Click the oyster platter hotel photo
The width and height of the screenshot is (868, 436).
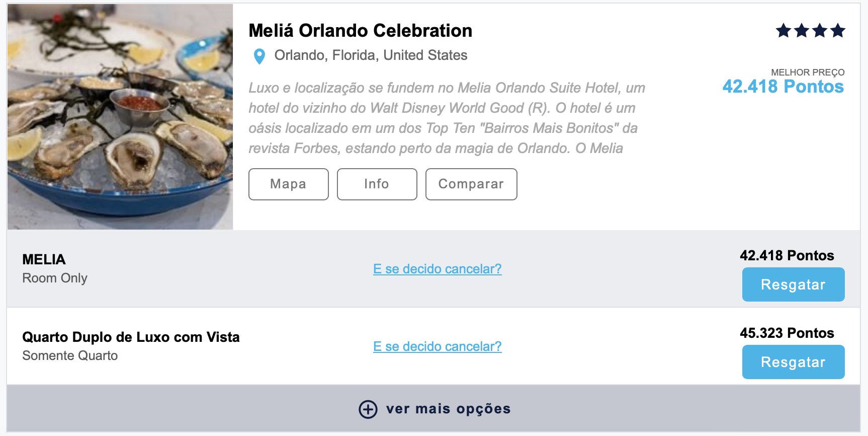[120, 117]
